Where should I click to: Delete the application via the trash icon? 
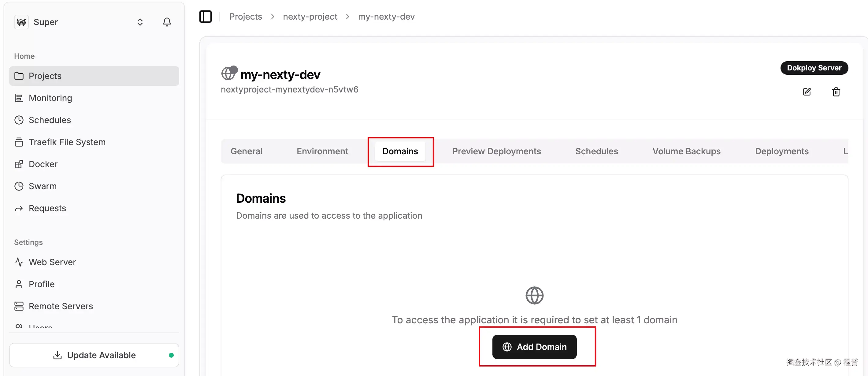[836, 92]
